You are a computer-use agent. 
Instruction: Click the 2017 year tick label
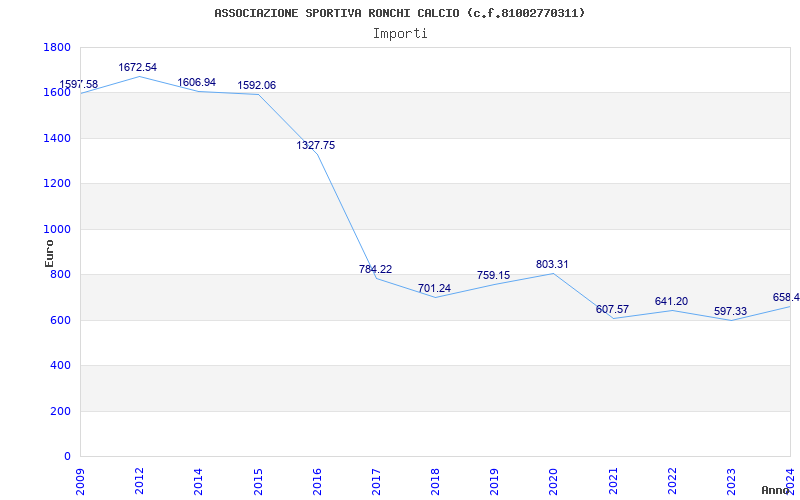click(x=376, y=481)
